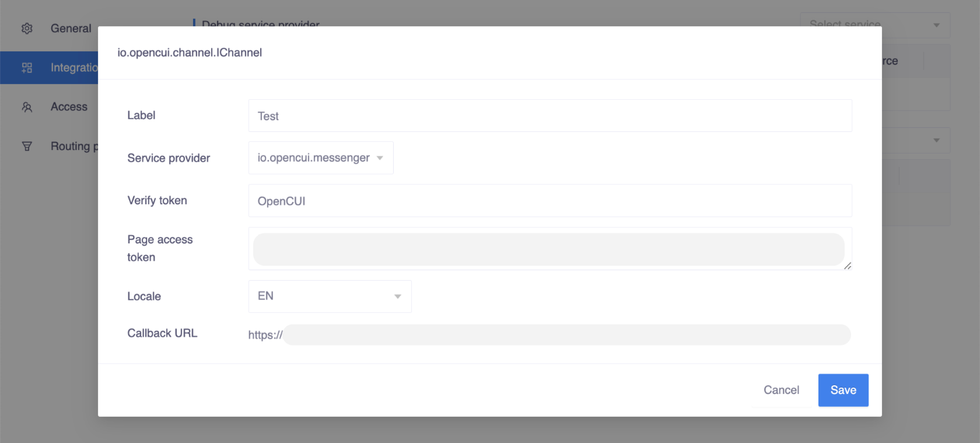Open the Access section from sidebar

tap(69, 107)
